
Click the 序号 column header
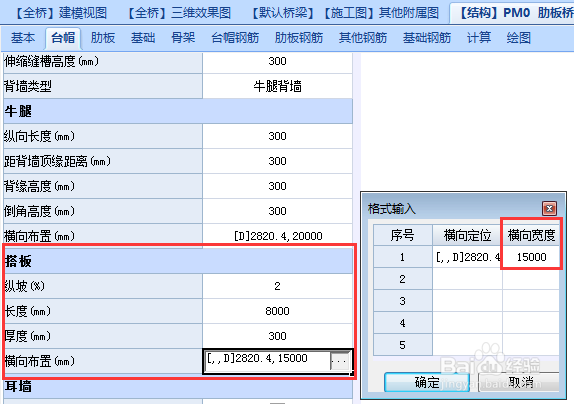tap(403, 235)
